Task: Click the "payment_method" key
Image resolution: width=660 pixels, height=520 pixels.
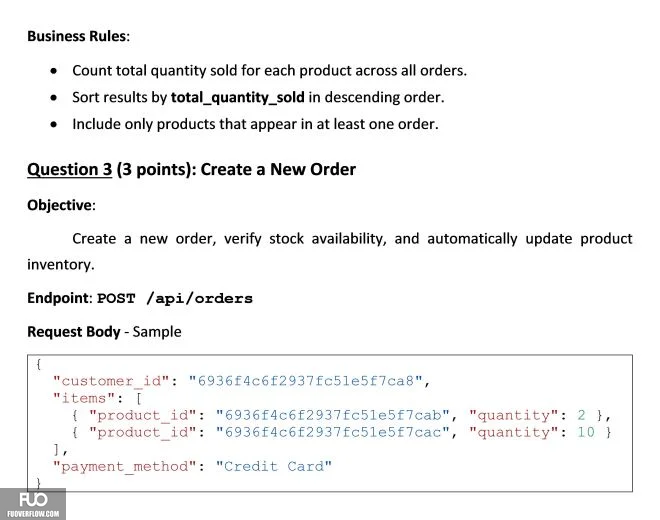Action: pyautogui.click(x=125, y=467)
